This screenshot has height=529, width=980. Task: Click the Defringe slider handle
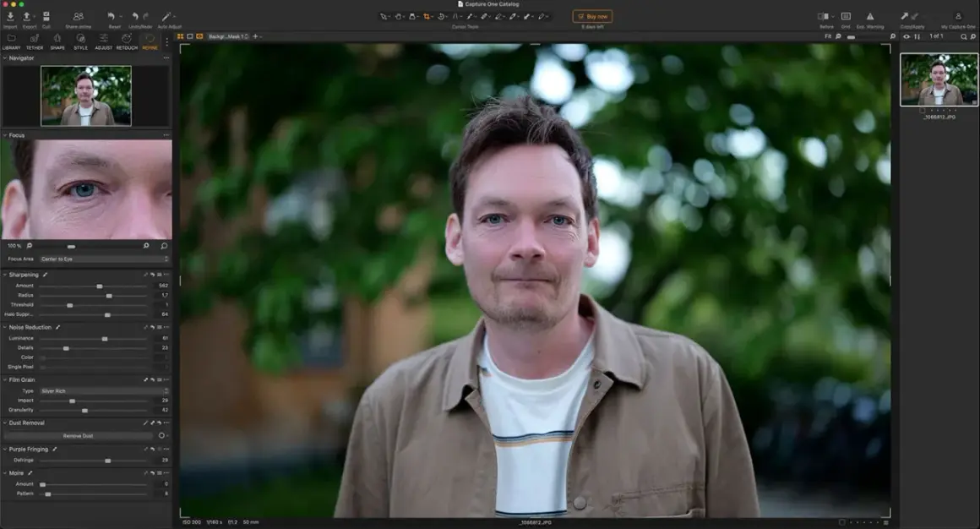click(107, 461)
